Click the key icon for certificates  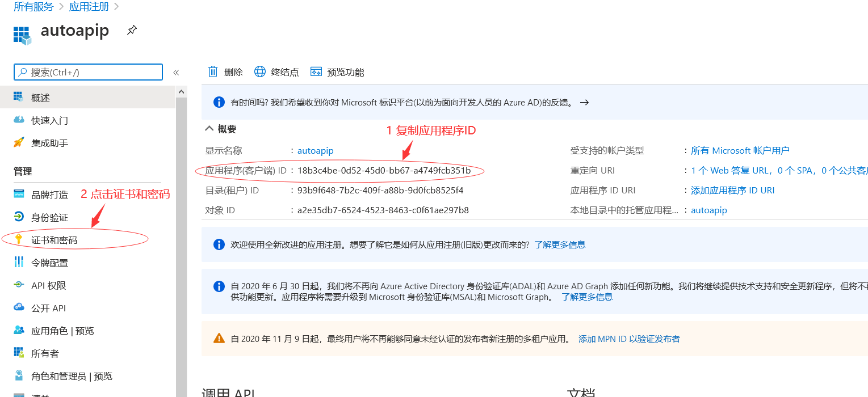(19, 239)
